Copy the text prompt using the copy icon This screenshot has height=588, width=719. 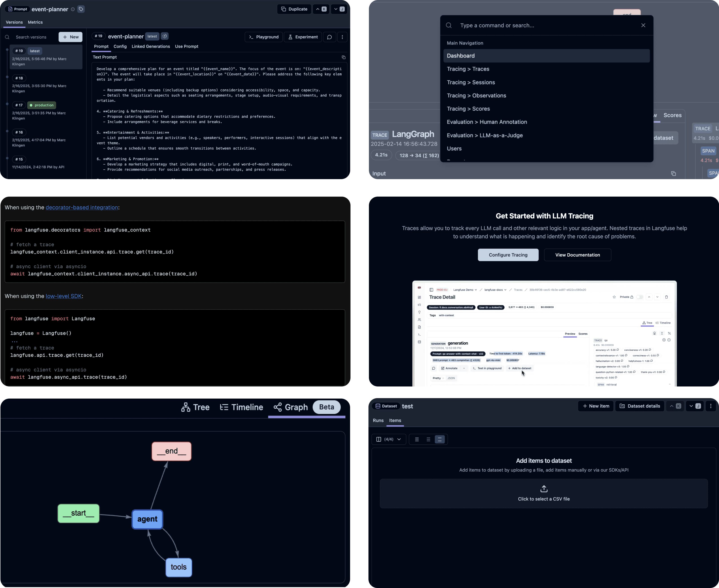tap(343, 57)
